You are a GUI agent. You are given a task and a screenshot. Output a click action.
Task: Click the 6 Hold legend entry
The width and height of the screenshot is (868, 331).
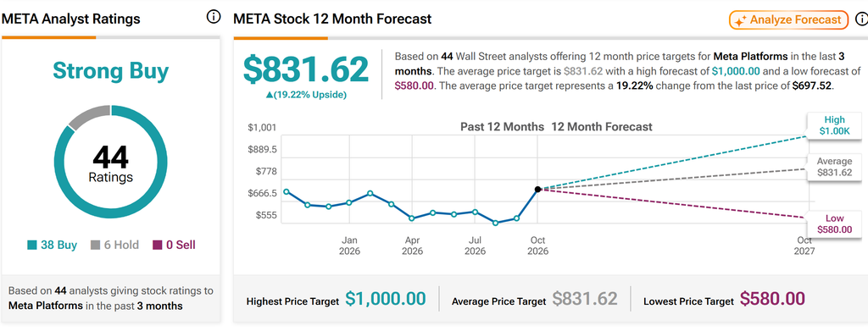(x=114, y=245)
